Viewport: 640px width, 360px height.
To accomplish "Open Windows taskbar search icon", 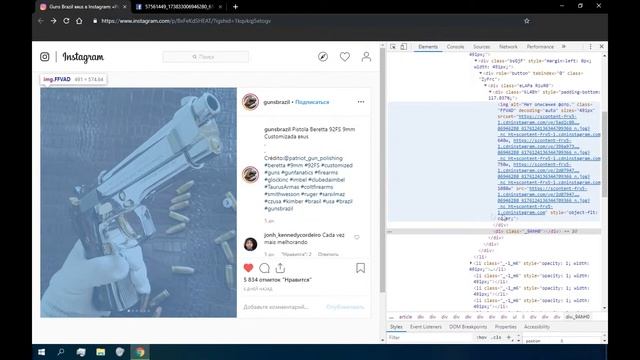I will [x=61, y=352].
